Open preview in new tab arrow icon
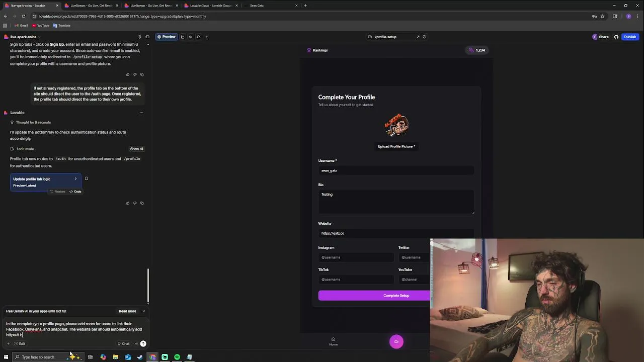Image resolution: width=644 pixels, height=362 pixels. pyautogui.click(x=418, y=37)
